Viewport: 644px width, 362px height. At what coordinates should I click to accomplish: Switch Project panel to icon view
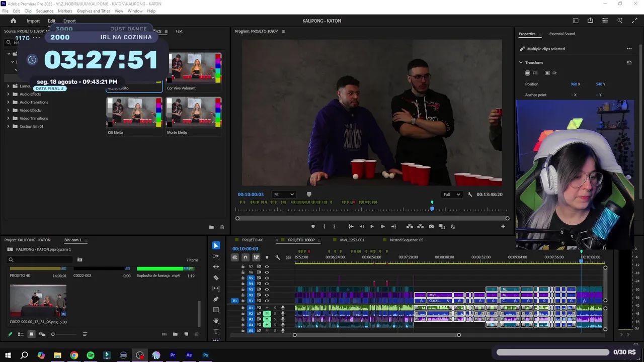tap(31, 334)
